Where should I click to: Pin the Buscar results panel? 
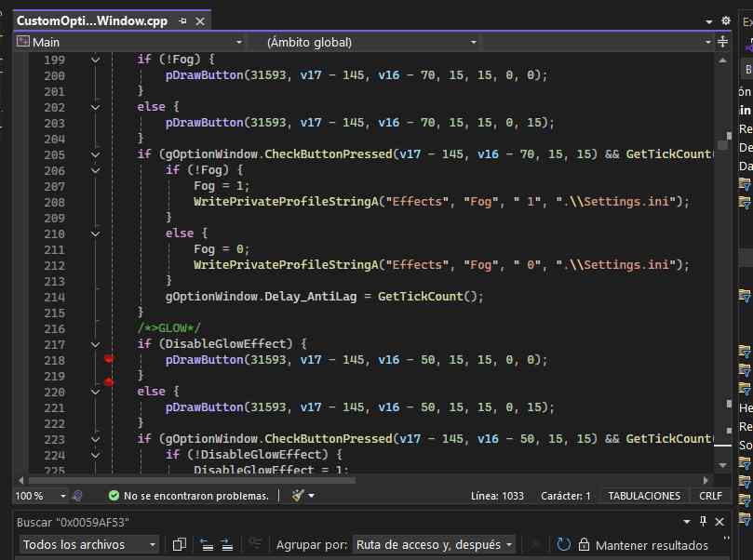[703, 521]
